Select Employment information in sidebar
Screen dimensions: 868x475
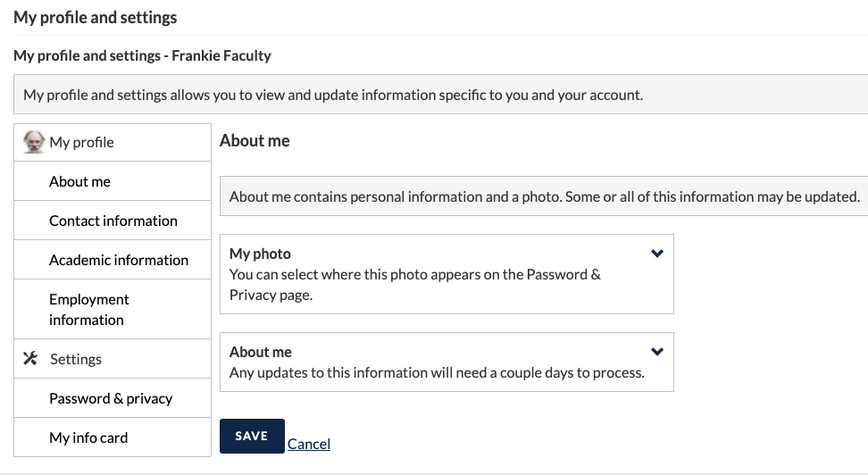click(x=88, y=310)
